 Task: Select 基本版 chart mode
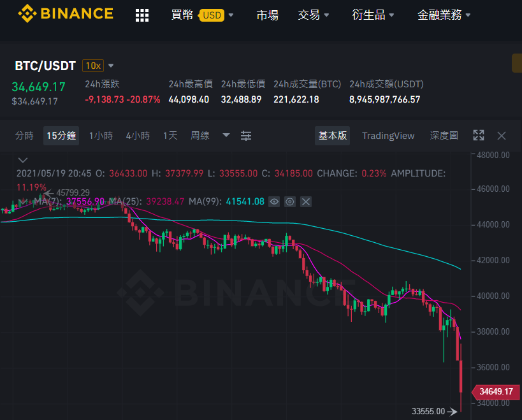pos(332,136)
